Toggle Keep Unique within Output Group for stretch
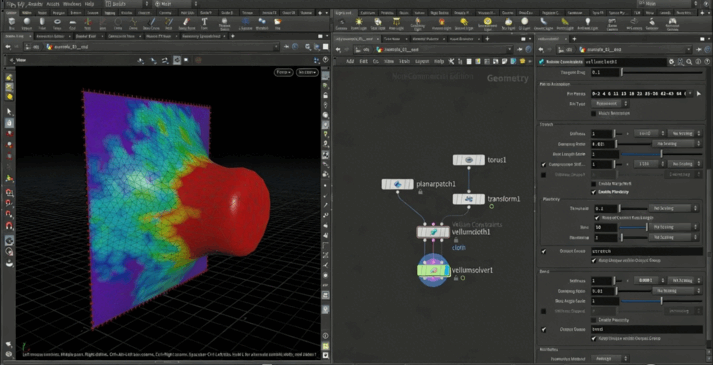Screen dimensions: 713x365 click(593, 260)
